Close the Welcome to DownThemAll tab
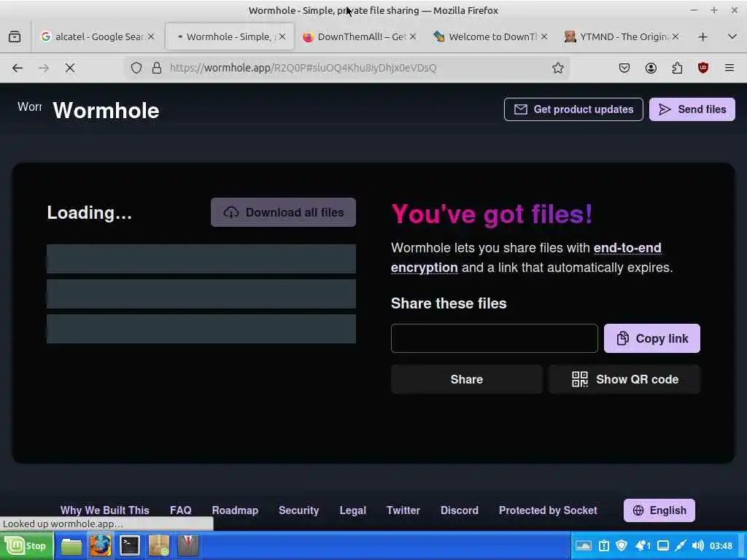Viewport: 747px width, 560px height. coord(544,36)
